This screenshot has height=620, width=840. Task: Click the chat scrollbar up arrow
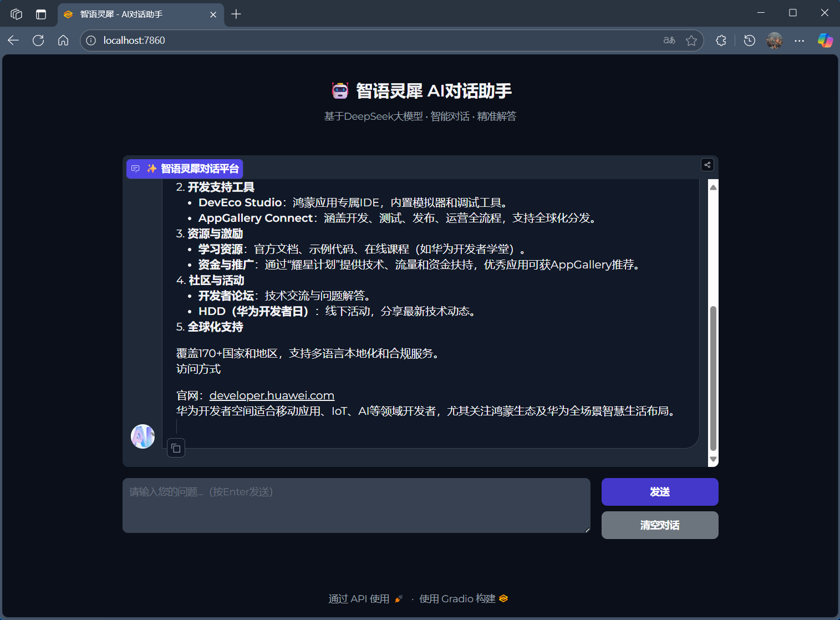714,187
